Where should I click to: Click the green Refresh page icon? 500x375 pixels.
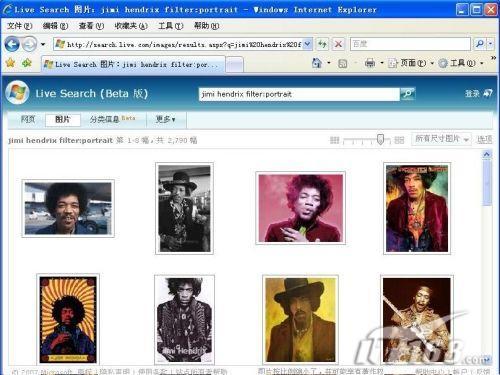click(x=322, y=44)
